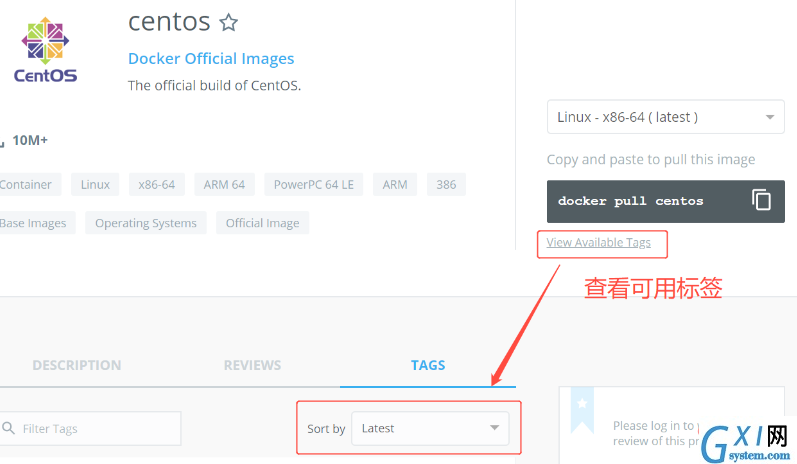Open the Sort by Latest dropdown
The height and width of the screenshot is (464, 797).
click(430, 428)
